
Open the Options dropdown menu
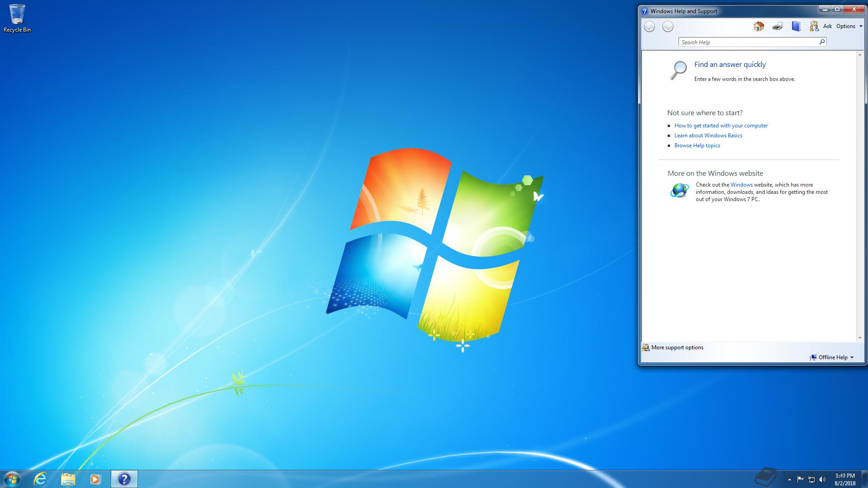pyautogui.click(x=849, y=26)
